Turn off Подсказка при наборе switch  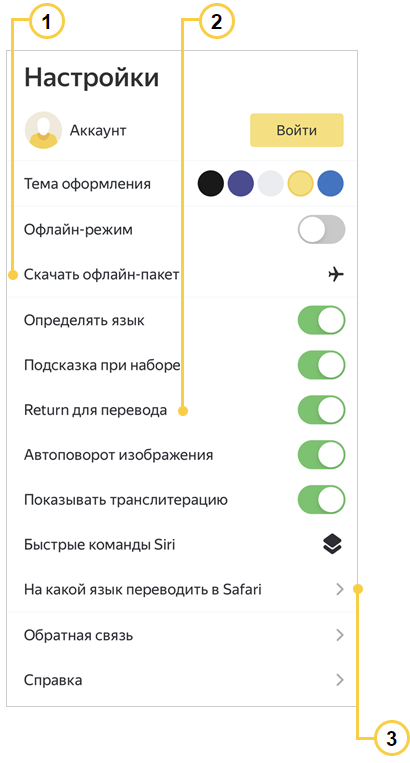point(321,365)
